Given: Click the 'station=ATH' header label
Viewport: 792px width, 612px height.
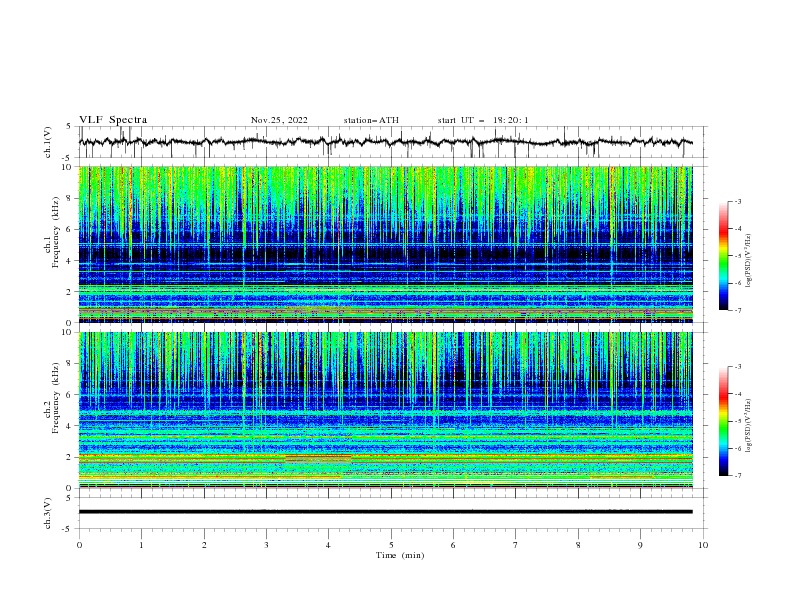Looking at the screenshot, I should tap(371, 120).
